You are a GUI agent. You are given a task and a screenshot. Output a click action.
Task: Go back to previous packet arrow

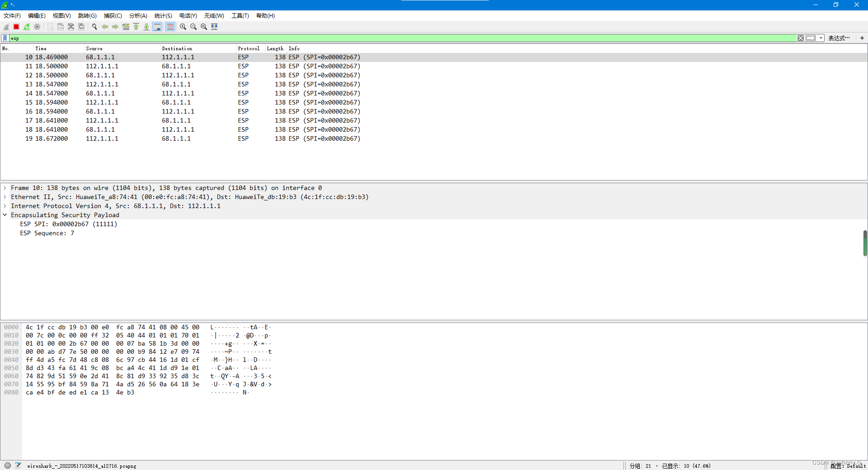[105, 27]
